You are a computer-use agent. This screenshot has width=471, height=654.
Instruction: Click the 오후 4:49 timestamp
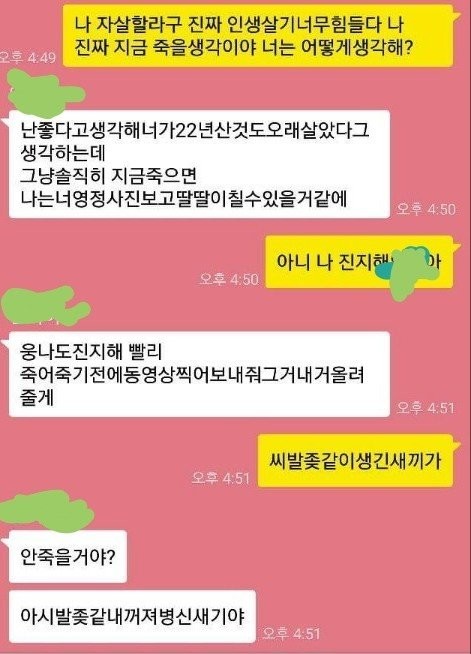coord(28,57)
